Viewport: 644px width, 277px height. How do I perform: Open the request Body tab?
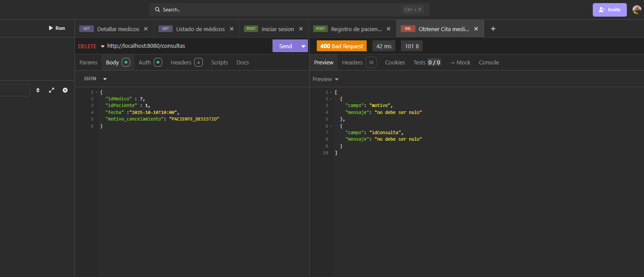(x=118, y=63)
